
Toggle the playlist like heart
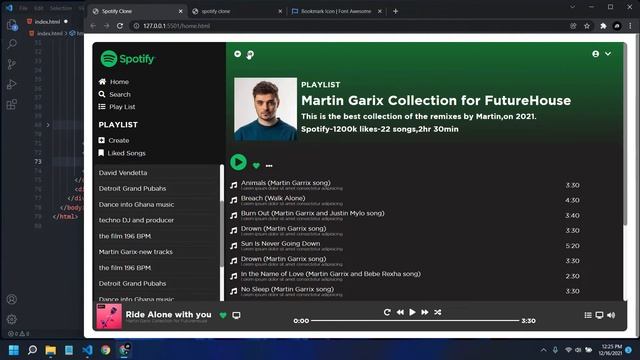click(x=256, y=165)
